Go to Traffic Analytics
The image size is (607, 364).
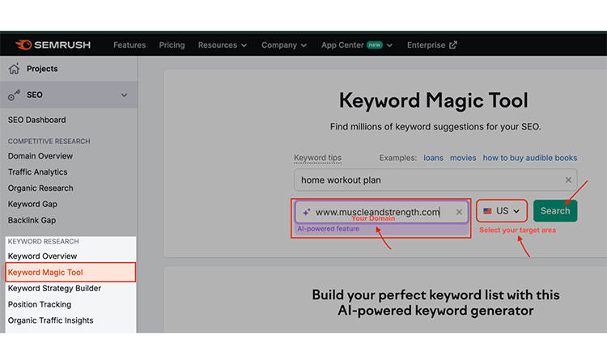pyautogui.click(x=37, y=171)
